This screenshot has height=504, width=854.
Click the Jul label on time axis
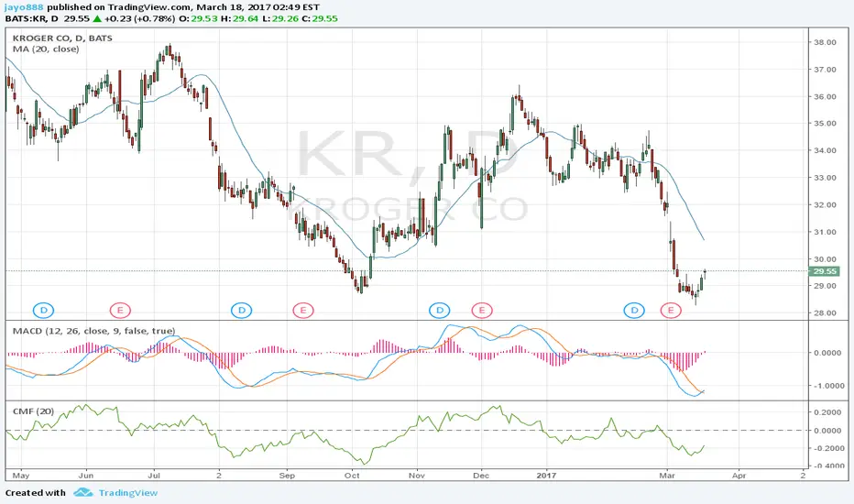tap(154, 476)
